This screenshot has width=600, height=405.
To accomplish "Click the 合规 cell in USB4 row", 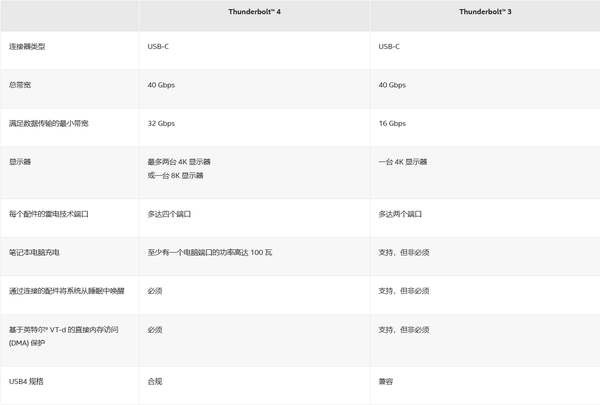I will click(155, 381).
